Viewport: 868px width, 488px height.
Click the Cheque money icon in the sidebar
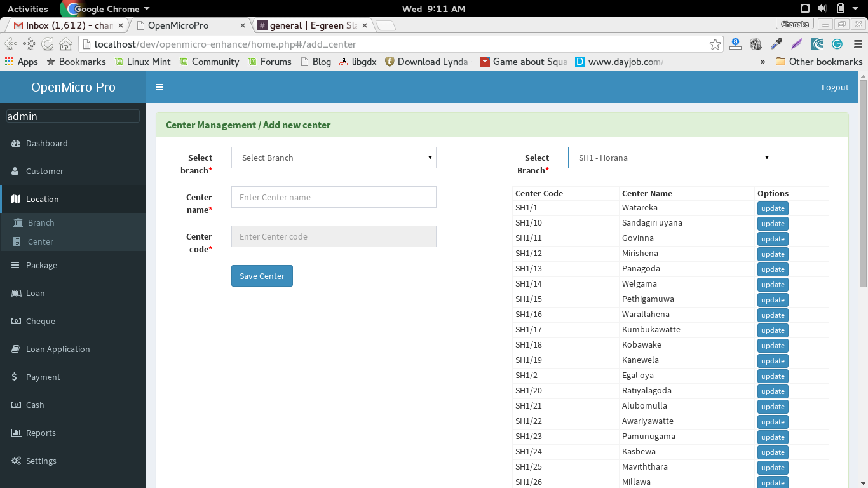click(16, 321)
